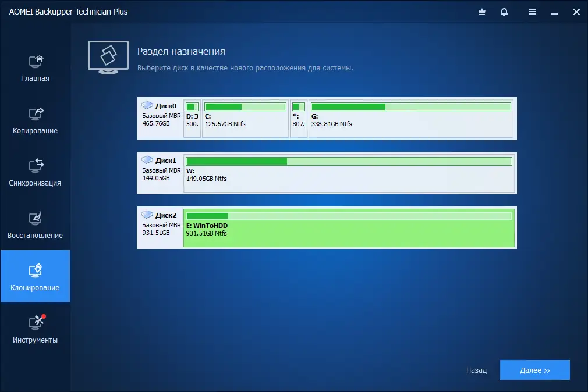Select partition D: on Диск0
The image size is (588, 392).
pyautogui.click(x=192, y=119)
